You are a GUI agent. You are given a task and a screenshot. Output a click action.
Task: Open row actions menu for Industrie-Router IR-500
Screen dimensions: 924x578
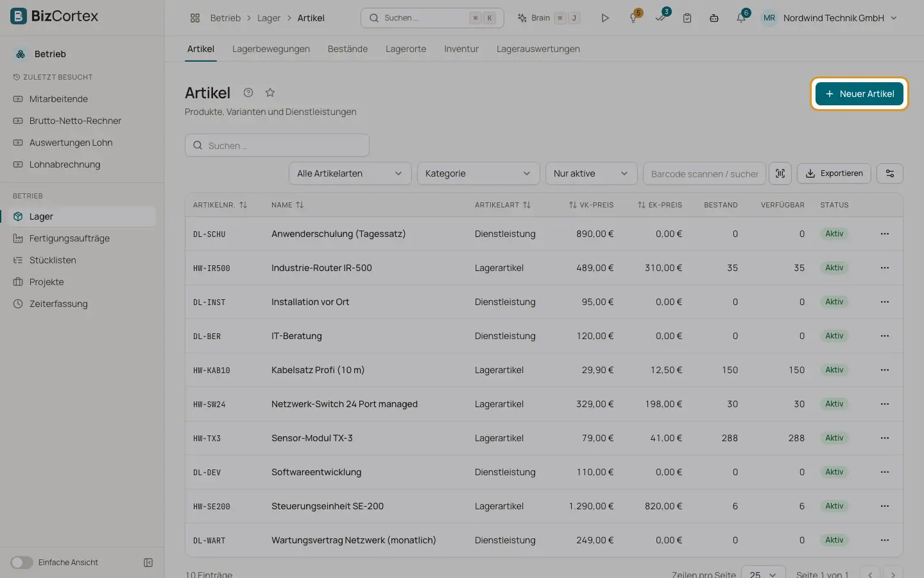[885, 268]
